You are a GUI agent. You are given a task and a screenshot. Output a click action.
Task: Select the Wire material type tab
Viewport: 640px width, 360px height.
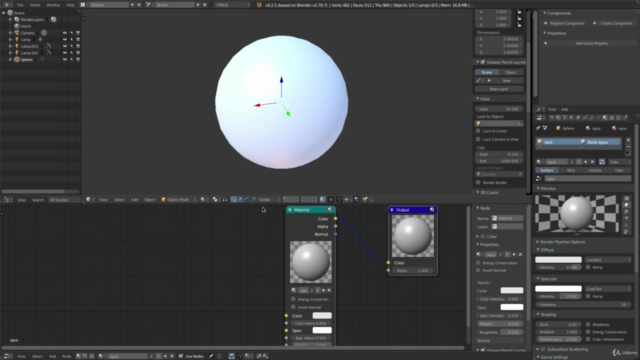[x=571, y=170]
